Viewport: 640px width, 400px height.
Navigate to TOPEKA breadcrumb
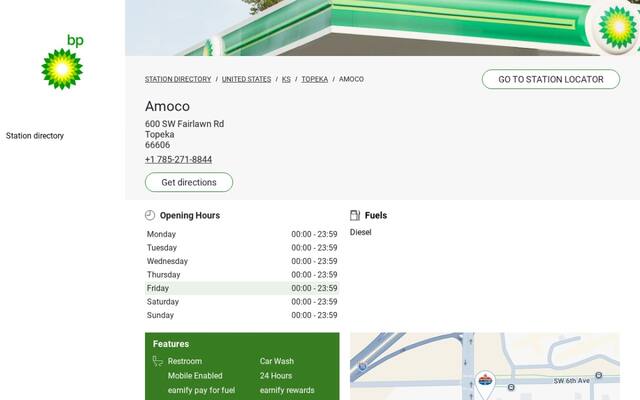point(315,79)
